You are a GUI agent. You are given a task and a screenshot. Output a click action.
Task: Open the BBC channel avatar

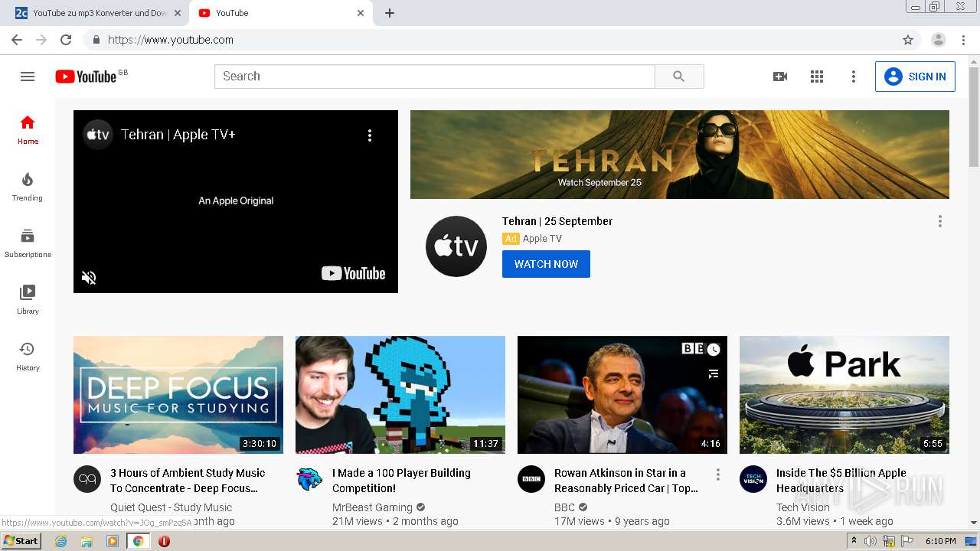[x=531, y=479]
